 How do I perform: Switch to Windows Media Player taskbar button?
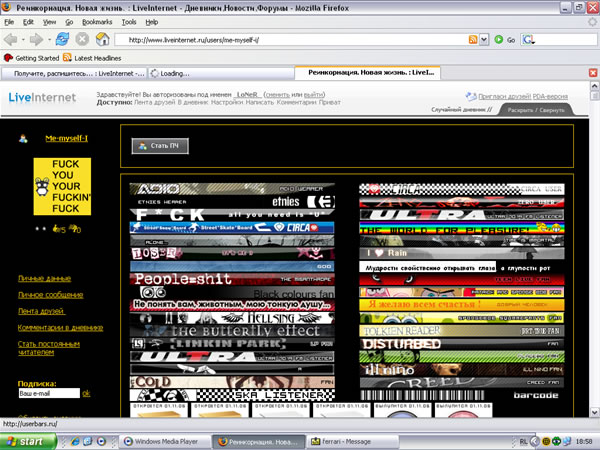click(x=165, y=442)
